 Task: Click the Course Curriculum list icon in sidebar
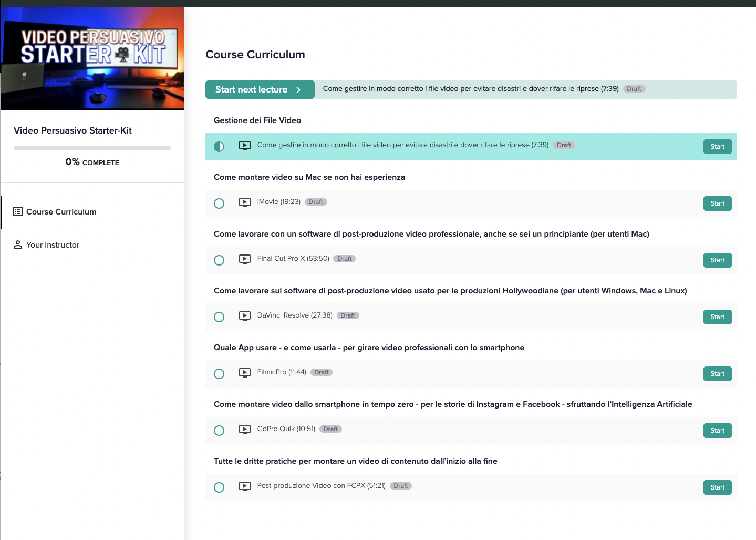(18, 211)
